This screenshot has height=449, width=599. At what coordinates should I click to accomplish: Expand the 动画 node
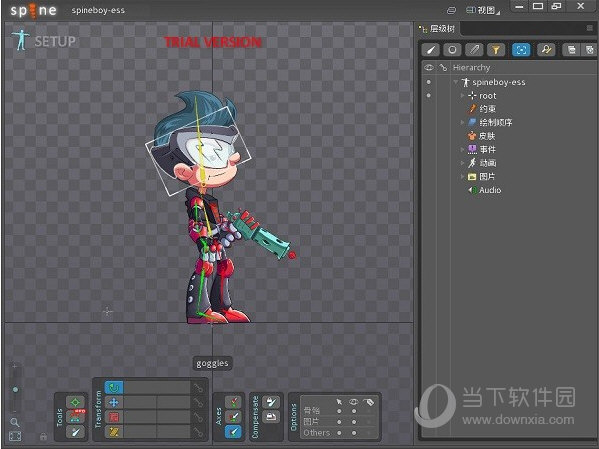462,163
